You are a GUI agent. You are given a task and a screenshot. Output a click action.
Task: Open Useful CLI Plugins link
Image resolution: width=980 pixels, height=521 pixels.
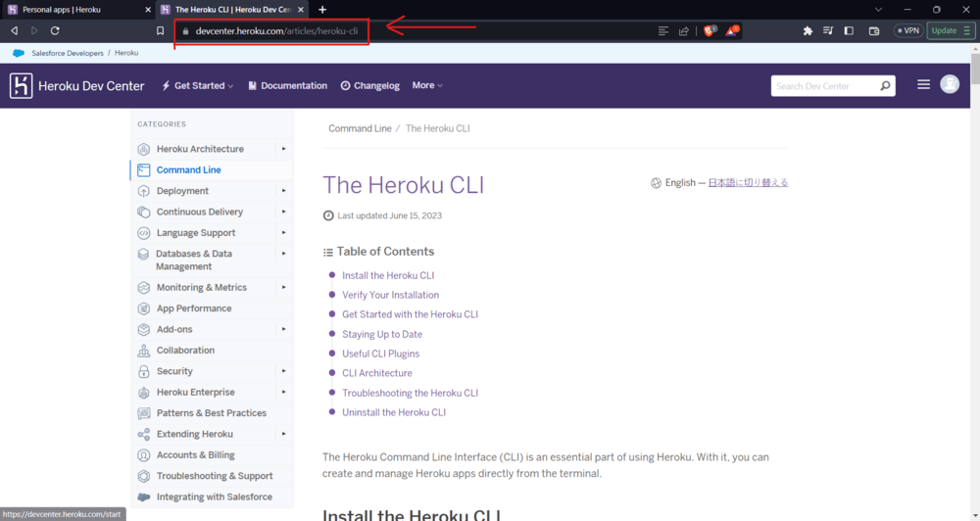pos(380,354)
